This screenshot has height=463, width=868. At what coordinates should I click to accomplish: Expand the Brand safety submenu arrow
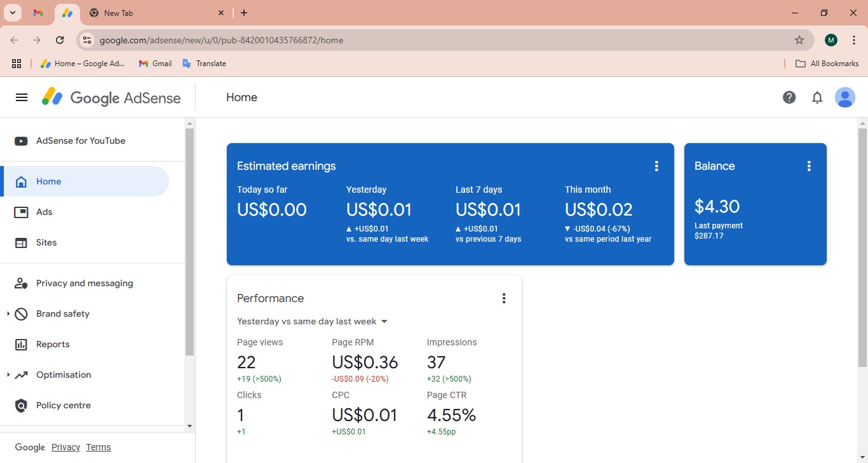point(8,314)
